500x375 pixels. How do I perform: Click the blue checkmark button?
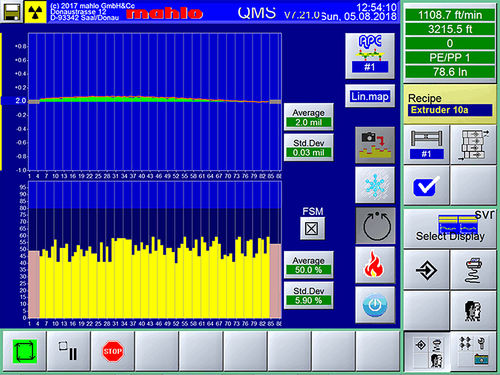(x=426, y=186)
